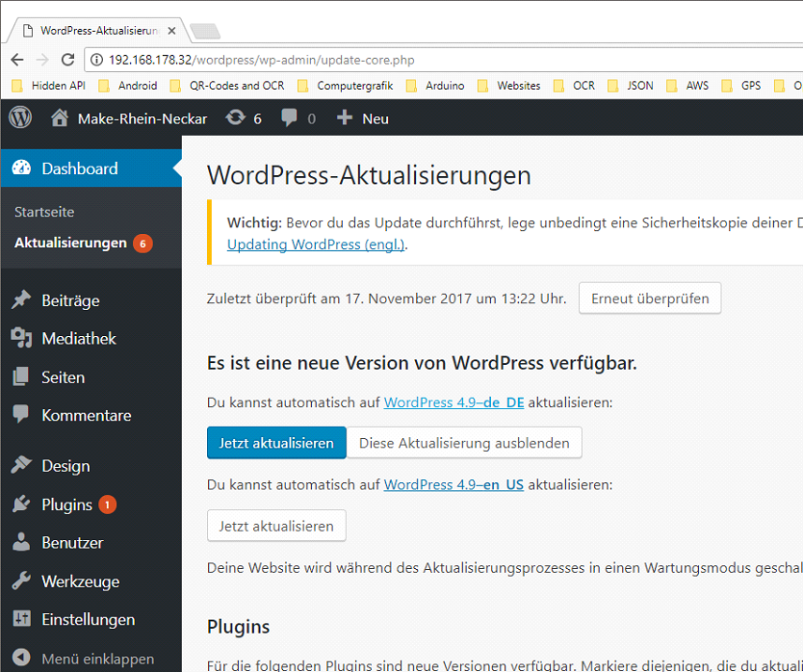
Task: Open the comments bubble in admin bar
Action: click(x=289, y=118)
